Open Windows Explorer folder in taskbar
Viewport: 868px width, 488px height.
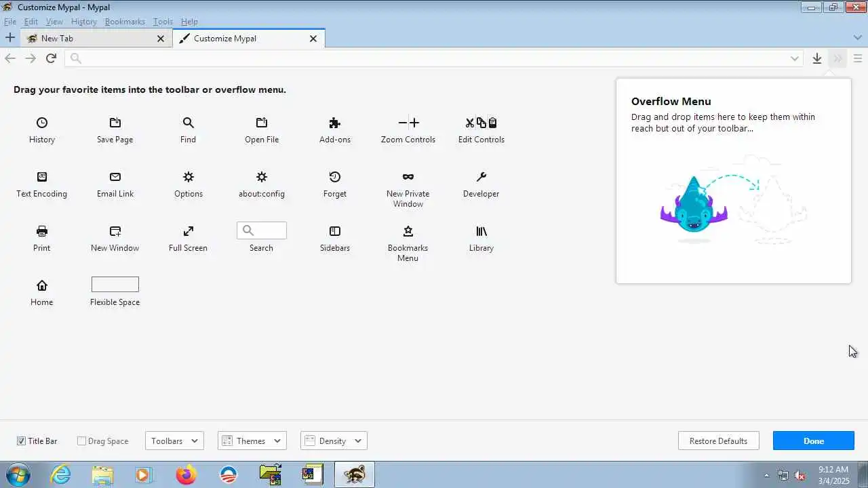tap(102, 474)
